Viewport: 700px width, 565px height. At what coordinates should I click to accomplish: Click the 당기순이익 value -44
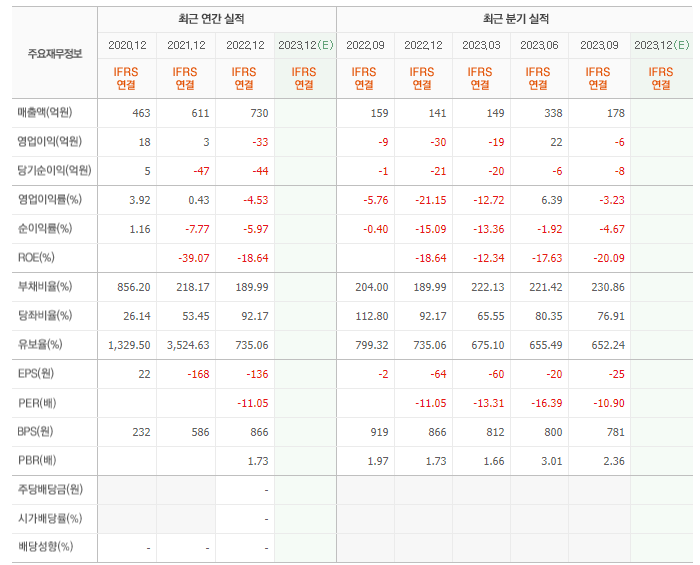(260, 171)
